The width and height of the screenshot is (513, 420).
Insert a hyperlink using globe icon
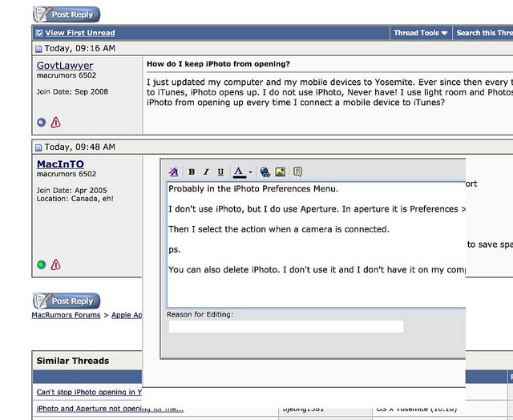(265, 172)
